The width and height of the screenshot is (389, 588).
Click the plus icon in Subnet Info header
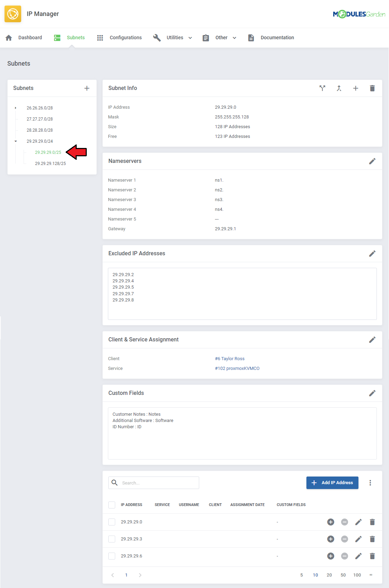pyautogui.click(x=356, y=88)
